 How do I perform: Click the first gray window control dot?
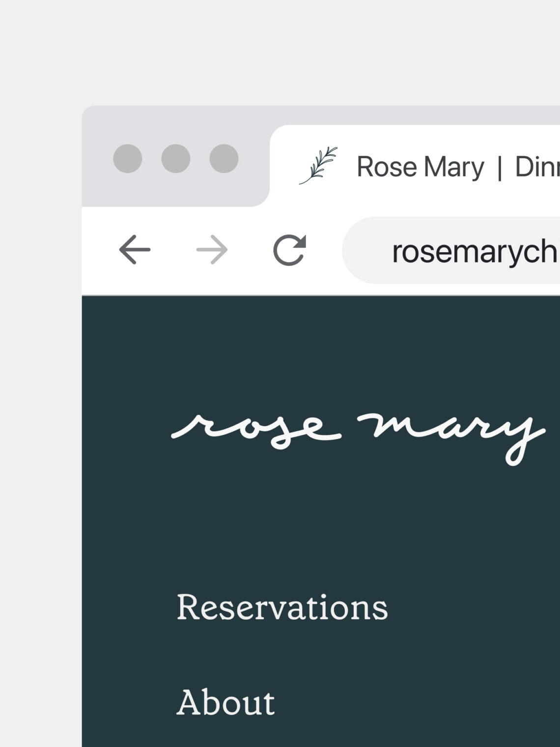pos(128,158)
